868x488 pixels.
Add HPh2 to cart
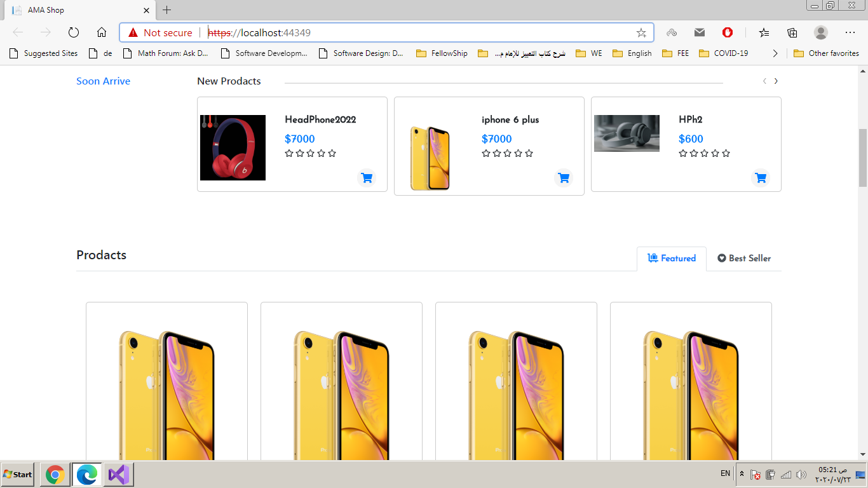761,178
